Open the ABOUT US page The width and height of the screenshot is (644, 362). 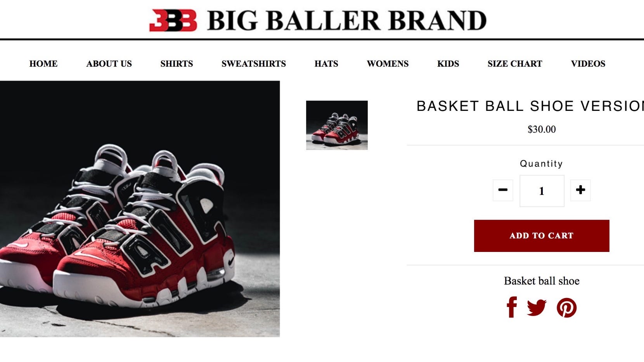(x=109, y=64)
